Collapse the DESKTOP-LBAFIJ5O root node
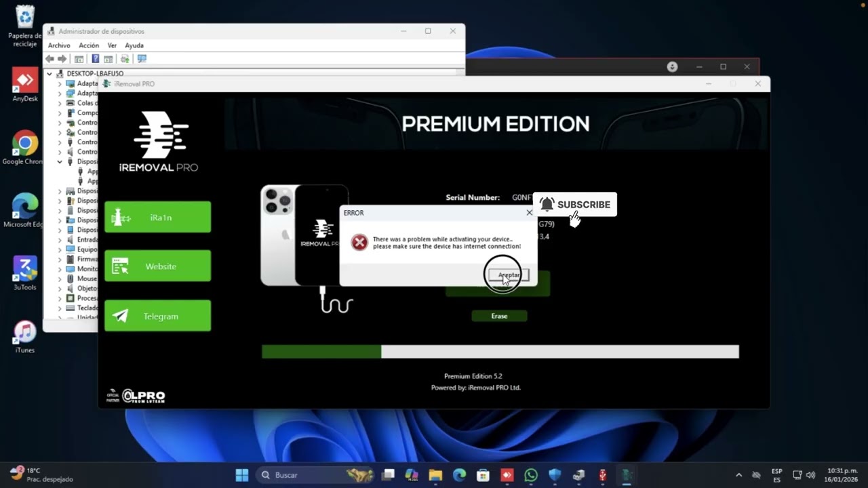The height and width of the screenshot is (488, 868). pos(50,74)
